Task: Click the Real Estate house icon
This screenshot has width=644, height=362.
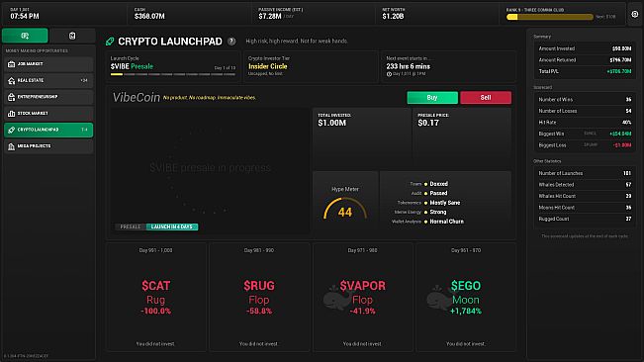Action: 12,80
